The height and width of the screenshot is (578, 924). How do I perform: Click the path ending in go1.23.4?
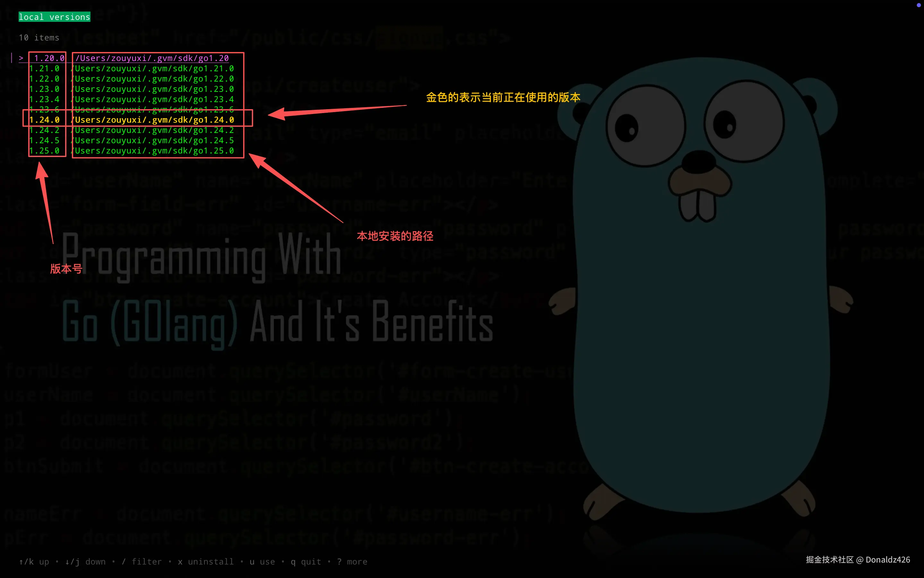152,100
